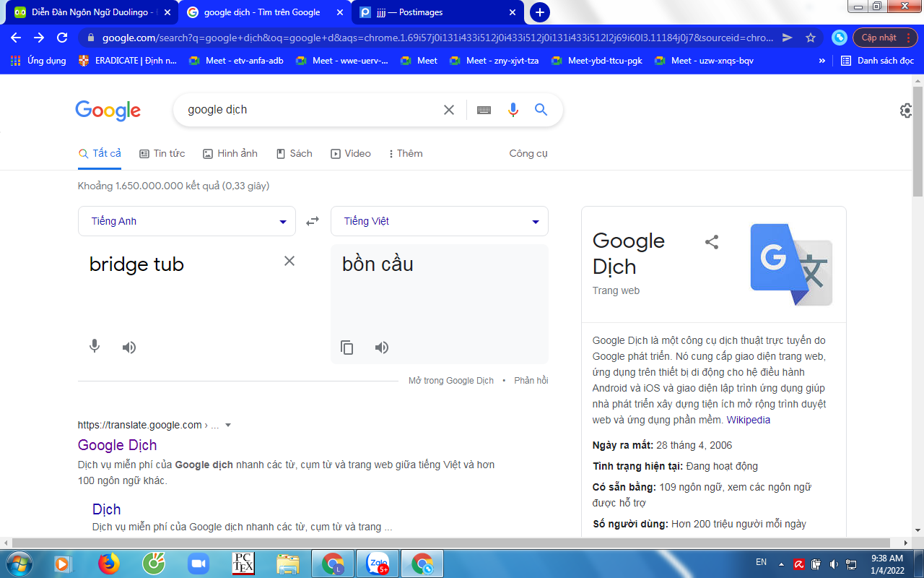This screenshot has width=924, height=578.
Task: Open the on-screen keyboard icon in search box
Action: [x=484, y=110]
